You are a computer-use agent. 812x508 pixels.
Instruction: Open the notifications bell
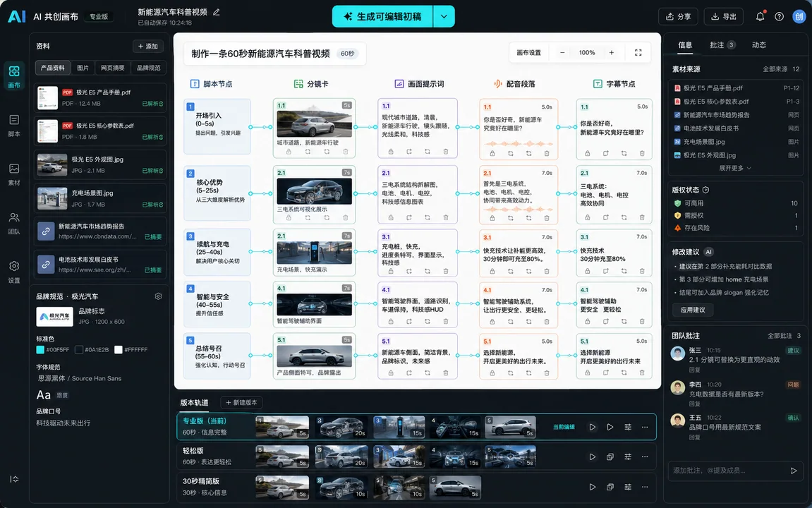[760, 16]
